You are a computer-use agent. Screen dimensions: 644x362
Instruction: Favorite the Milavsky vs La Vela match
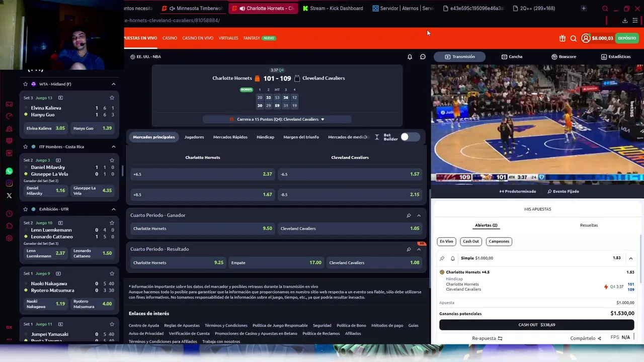(112, 160)
